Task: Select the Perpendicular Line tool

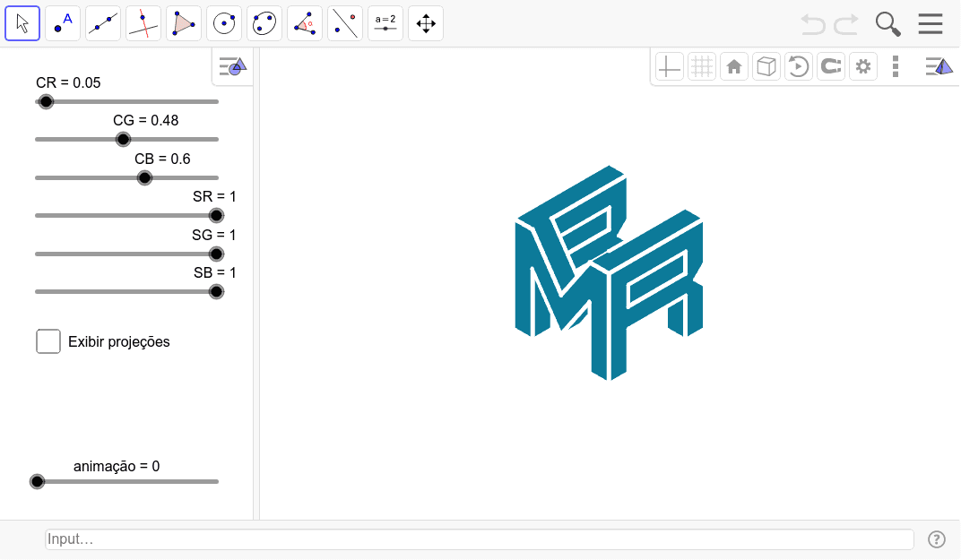Action: 143,23
